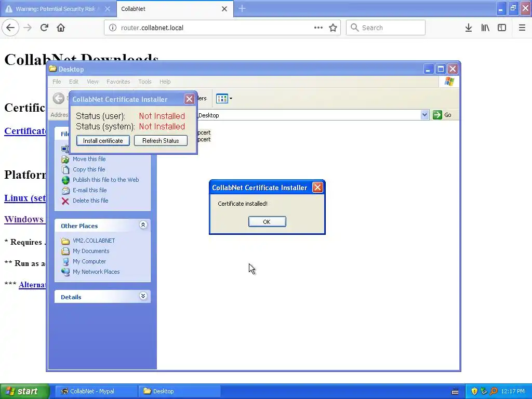532x399 pixels.
Task: Click Publish this file to the Web
Action: click(x=106, y=180)
